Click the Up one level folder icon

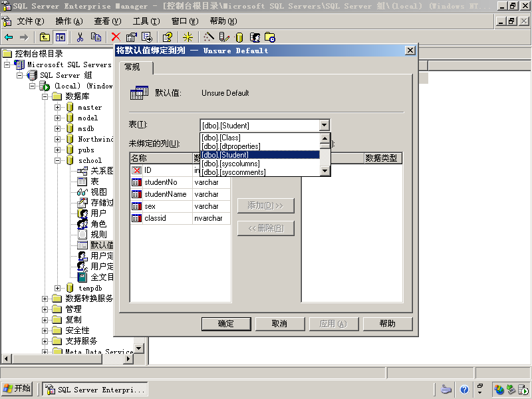[45, 37]
